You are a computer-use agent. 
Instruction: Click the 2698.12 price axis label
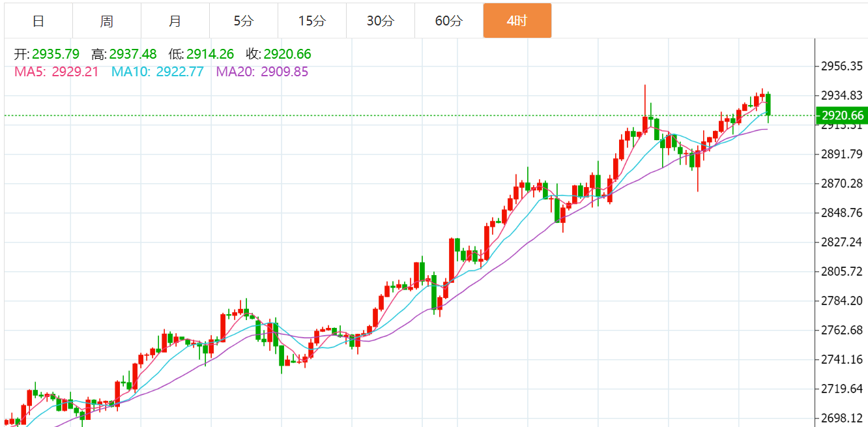[x=843, y=419]
